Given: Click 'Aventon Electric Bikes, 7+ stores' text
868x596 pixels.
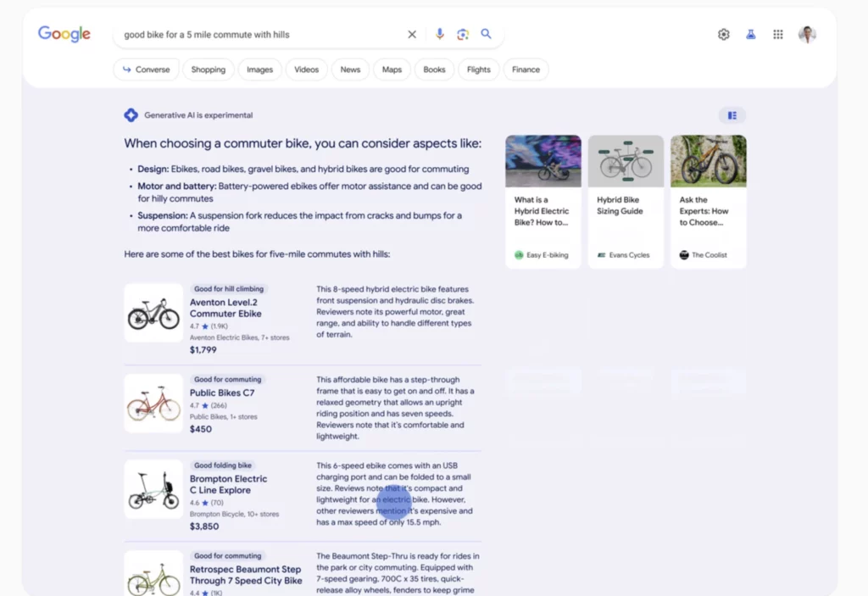Looking at the screenshot, I should pyautogui.click(x=239, y=337).
